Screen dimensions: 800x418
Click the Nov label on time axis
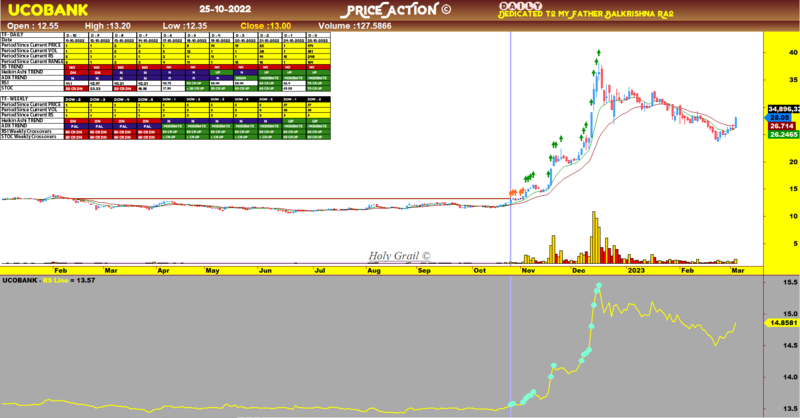pos(528,271)
